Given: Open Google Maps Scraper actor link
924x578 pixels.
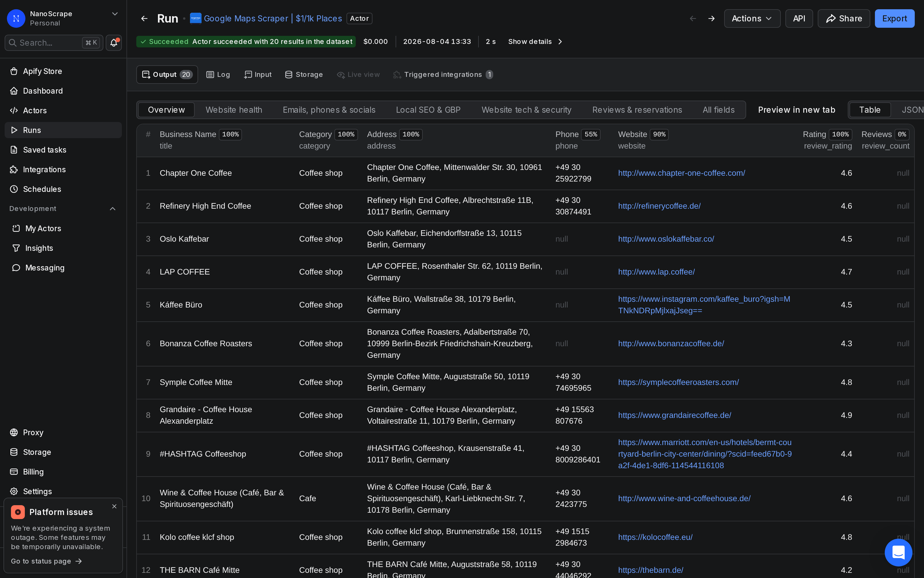Looking at the screenshot, I should pyautogui.click(x=273, y=18).
